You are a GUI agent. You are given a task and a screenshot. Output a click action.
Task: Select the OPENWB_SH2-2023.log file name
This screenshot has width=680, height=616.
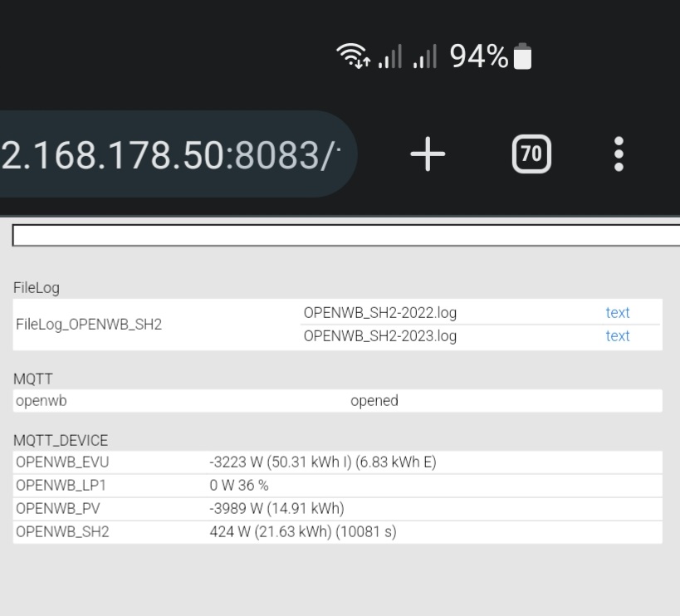380,336
